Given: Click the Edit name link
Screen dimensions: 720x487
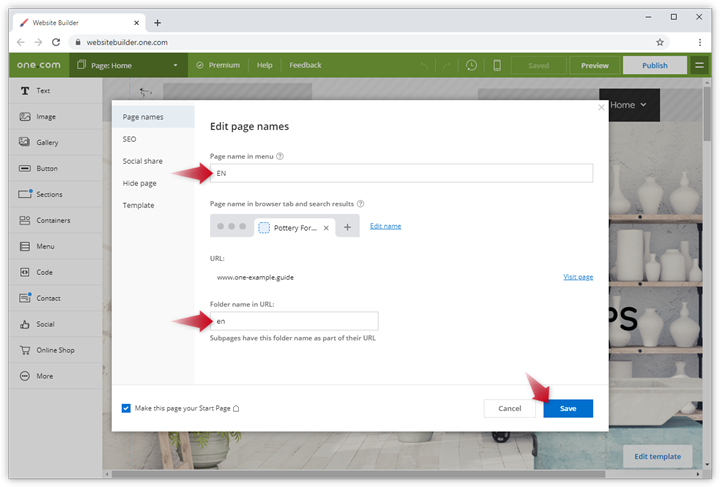Looking at the screenshot, I should point(385,226).
